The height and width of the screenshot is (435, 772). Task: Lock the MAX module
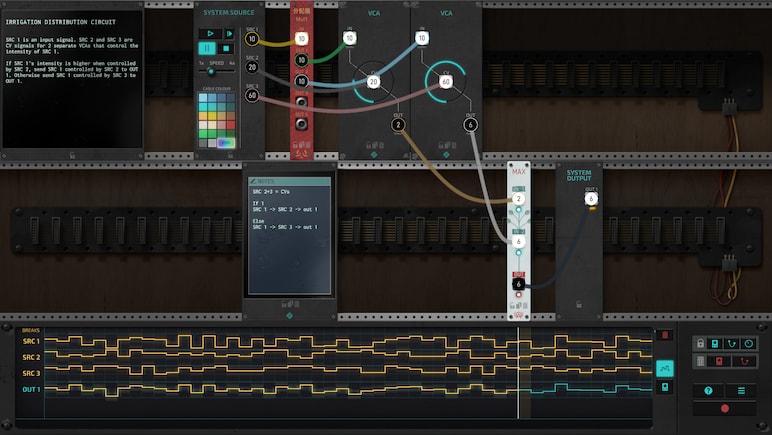pos(513,306)
